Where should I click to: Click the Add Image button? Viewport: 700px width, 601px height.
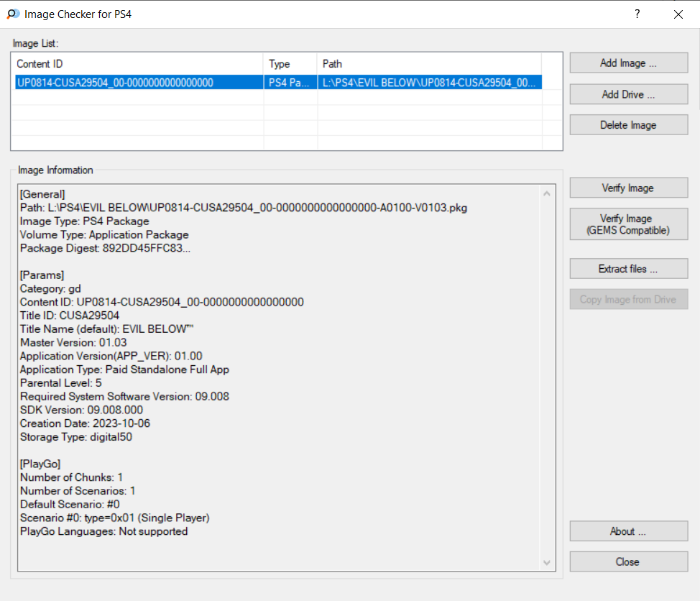coord(629,63)
